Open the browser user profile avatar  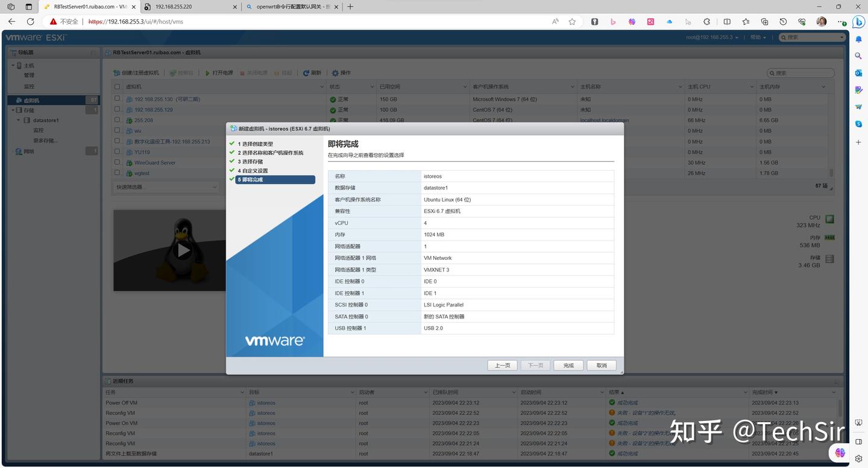[x=822, y=22]
